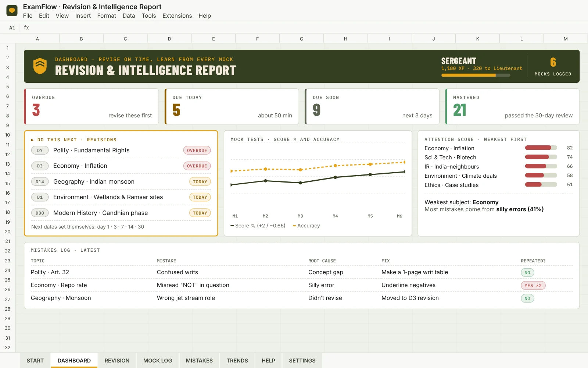Open the File menu
Viewport: 588px width, 368px height.
coord(28,16)
